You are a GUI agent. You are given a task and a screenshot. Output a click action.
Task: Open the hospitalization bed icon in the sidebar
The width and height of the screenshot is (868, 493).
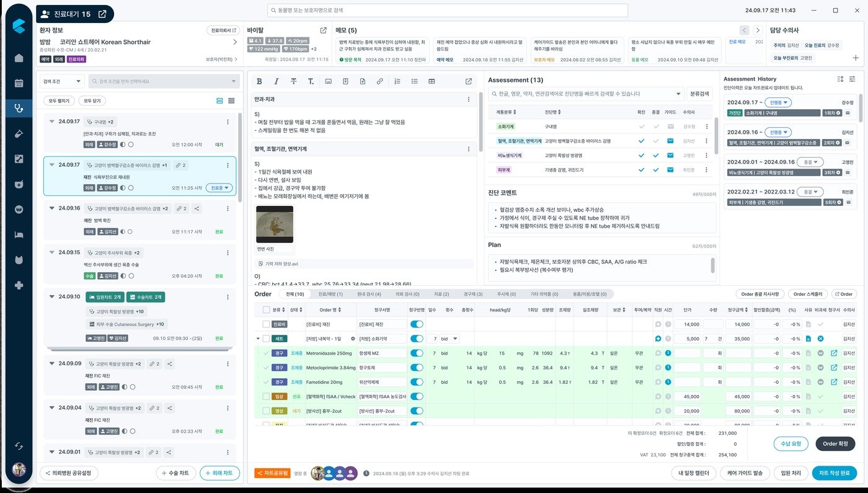(x=19, y=234)
